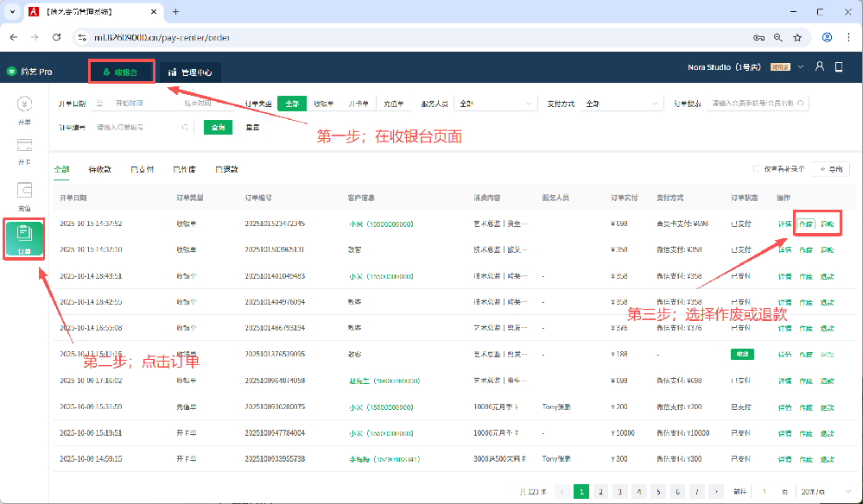Switch to the 收银台 top tab

click(121, 72)
